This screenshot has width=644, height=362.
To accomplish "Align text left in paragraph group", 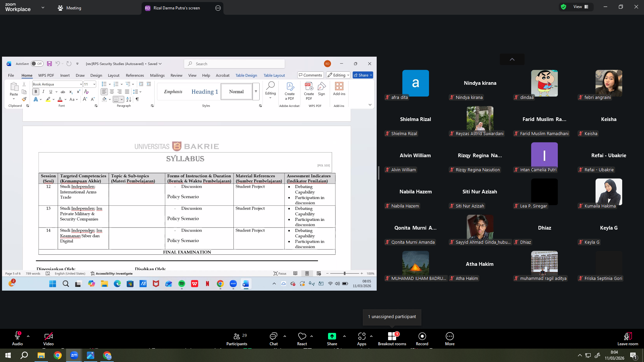I will click(104, 92).
